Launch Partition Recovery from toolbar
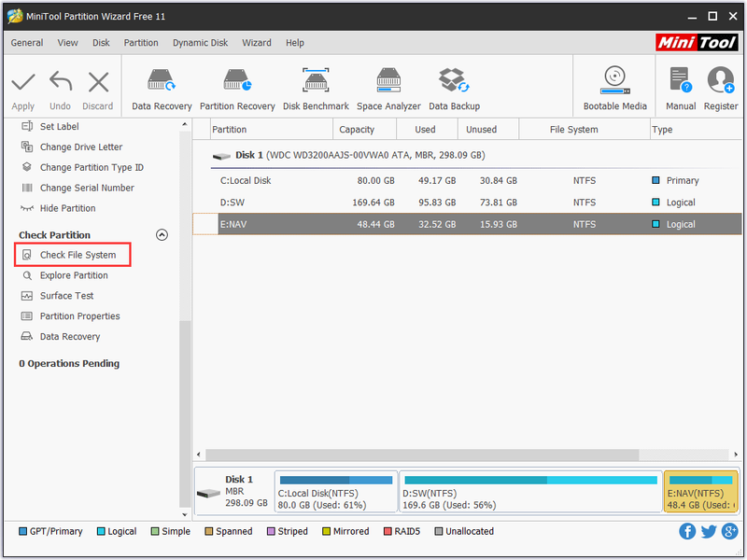The width and height of the screenshot is (747, 560). [237, 90]
